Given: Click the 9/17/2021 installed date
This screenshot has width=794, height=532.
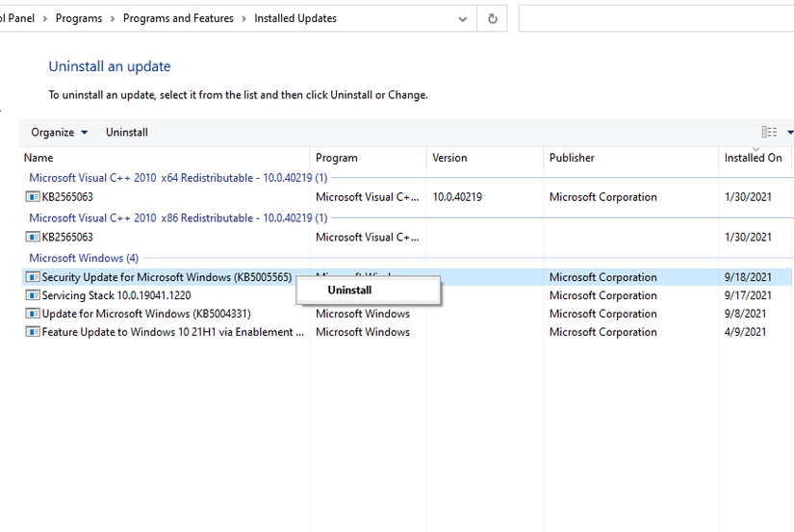Looking at the screenshot, I should click(748, 295).
